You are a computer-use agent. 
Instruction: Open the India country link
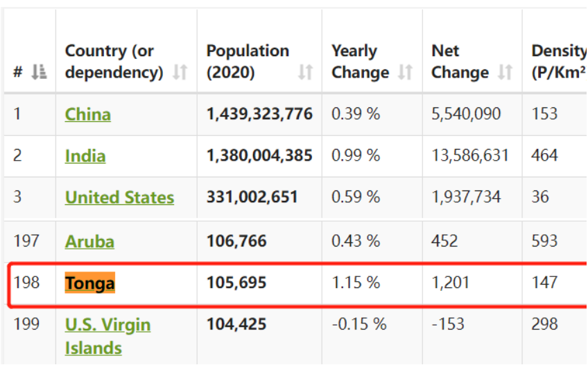tap(85, 156)
